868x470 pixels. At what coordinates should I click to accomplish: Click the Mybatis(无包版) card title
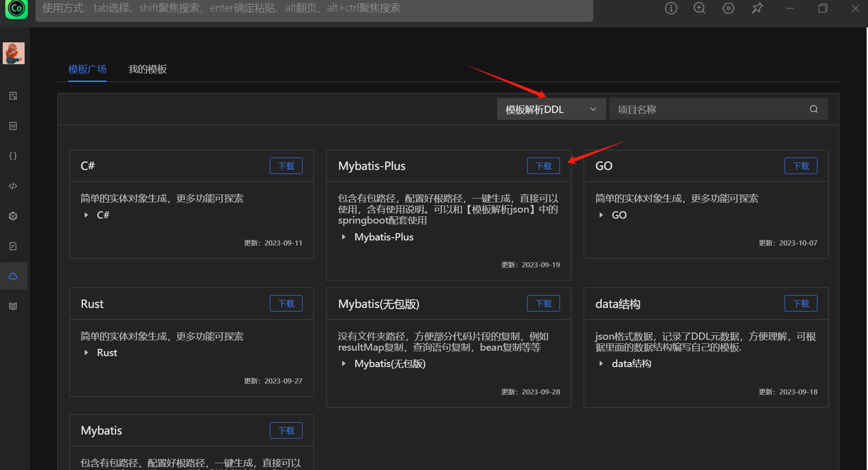pyautogui.click(x=379, y=304)
